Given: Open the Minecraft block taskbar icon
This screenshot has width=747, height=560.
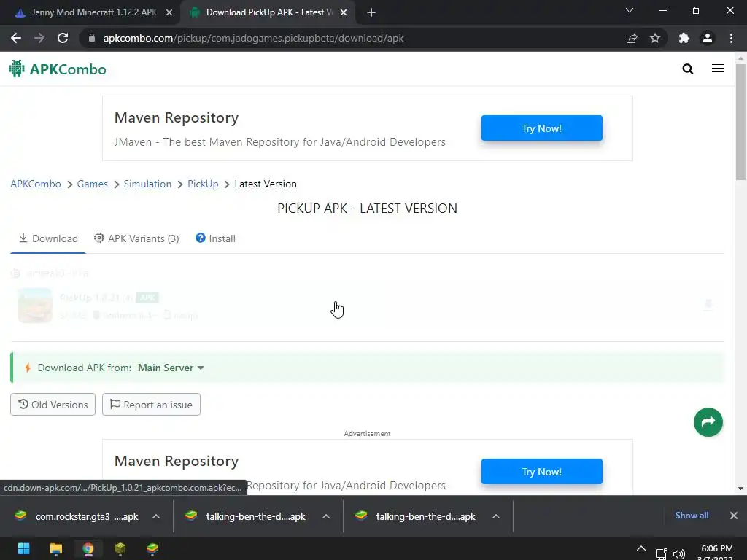Looking at the screenshot, I should click(120, 548).
